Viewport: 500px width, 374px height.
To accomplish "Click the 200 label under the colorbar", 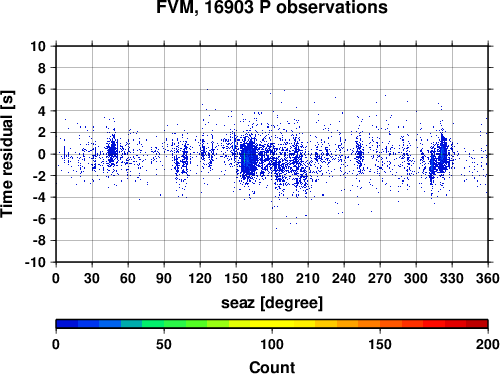I will click(x=488, y=344).
